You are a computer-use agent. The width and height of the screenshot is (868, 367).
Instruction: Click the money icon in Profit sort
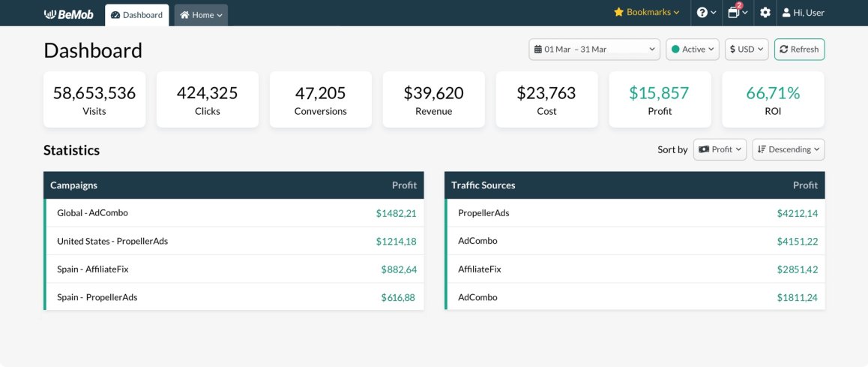704,149
